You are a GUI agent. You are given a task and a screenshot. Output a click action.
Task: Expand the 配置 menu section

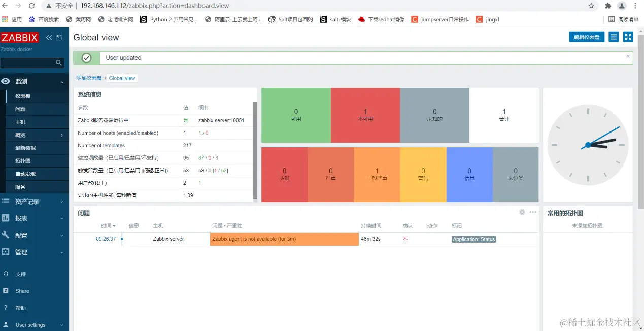coord(35,235)
